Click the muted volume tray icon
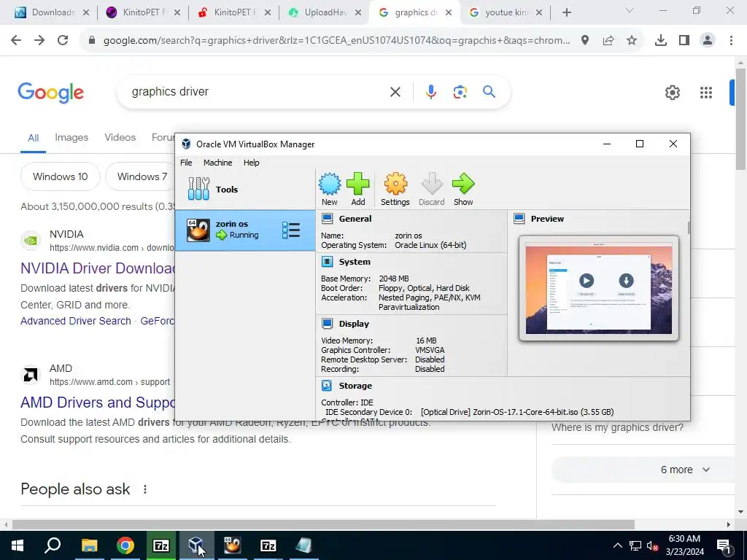The width and height of the screenshot is (747, 560). point(653,545)
